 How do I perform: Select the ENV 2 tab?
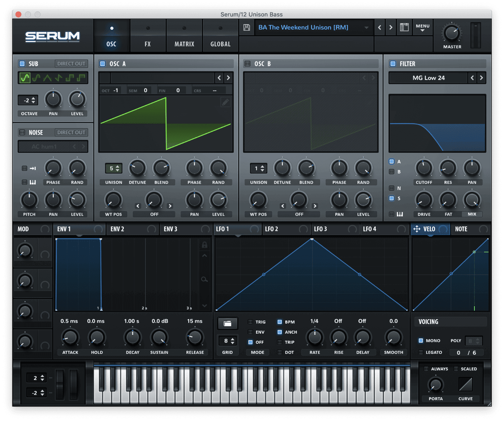(x=133, y=229)
